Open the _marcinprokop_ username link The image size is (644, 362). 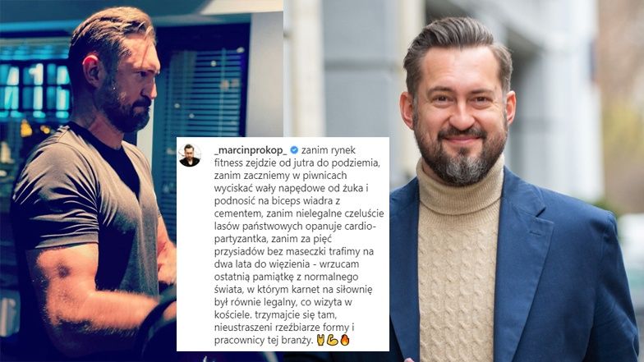coord(251,151)
